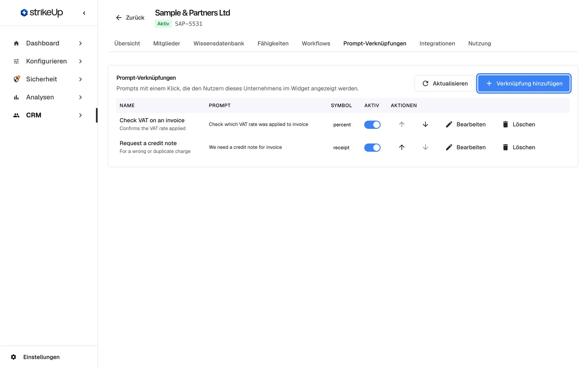Image resolution: width=588 pixels, height=368 pixels.
Task: Click the Konfigurieren sliders icon
Action: (16, 61)
